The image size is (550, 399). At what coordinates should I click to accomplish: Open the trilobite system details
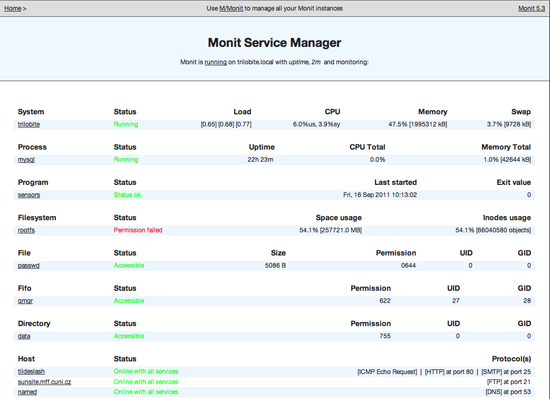tap(29, 124)
